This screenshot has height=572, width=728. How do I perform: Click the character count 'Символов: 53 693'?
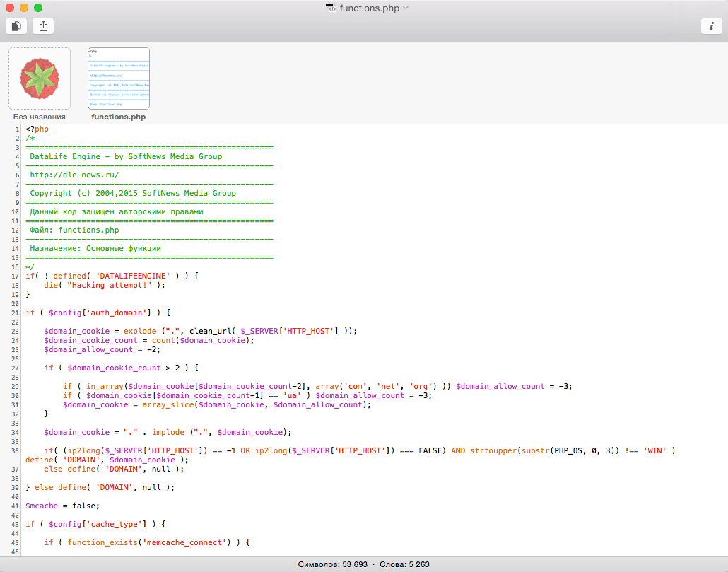coord(332,564)
